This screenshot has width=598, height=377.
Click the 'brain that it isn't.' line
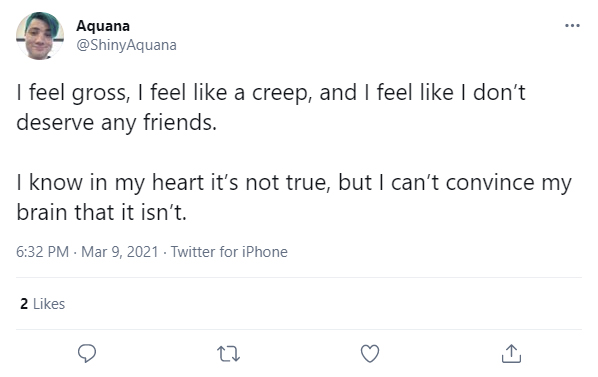[101, 212]
